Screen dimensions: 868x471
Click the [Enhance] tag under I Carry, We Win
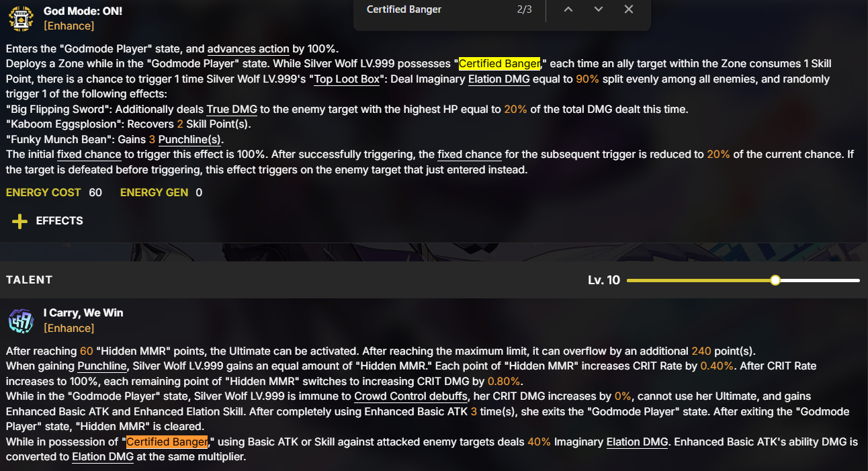pos(69,328)
